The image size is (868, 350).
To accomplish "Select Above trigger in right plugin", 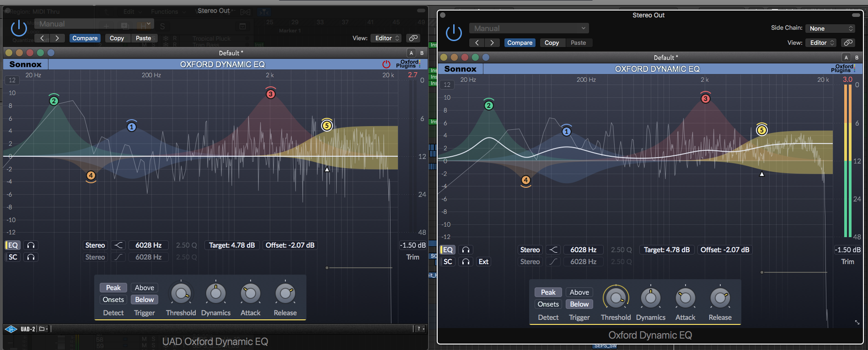I will pyautogui.click(x=579, y=292).
